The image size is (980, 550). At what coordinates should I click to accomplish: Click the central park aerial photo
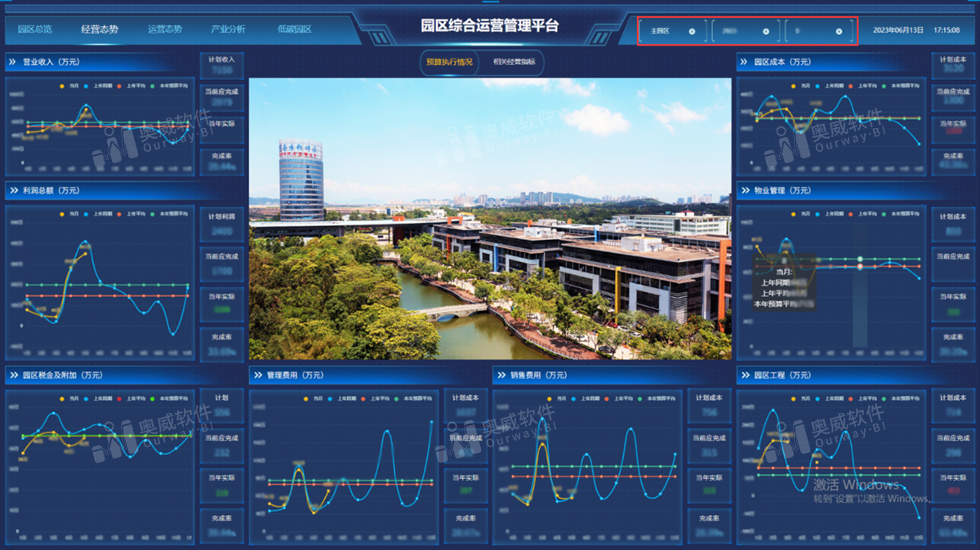(x=490, y=219)
